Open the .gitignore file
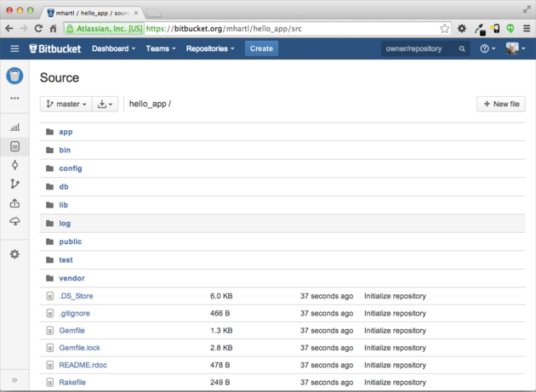The image size is (536, 392). pyautogui.click(x=75, y=314)
